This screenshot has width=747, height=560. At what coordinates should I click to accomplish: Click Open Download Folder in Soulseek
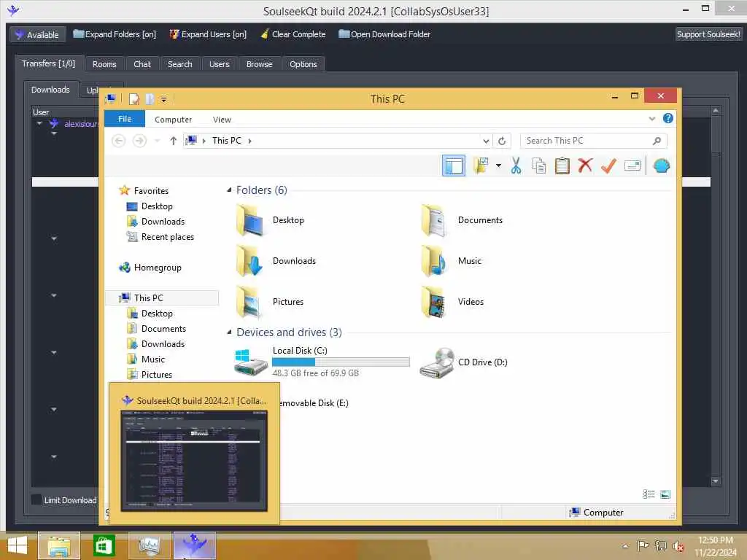(384, 34)
